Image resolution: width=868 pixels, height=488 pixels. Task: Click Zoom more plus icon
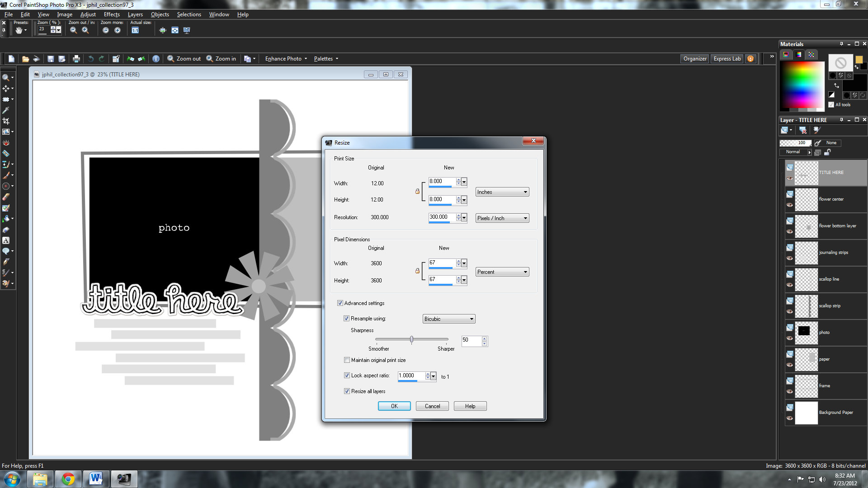coord(118,30)
